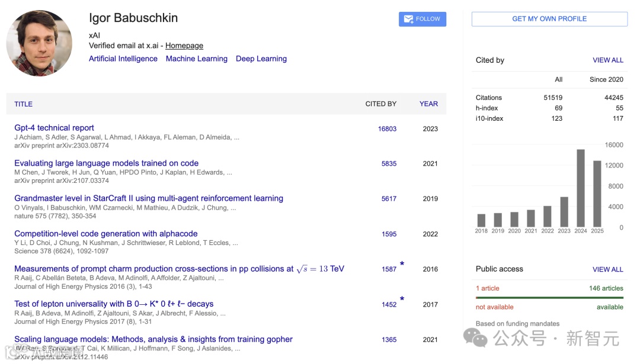
Task: Click asterisk next to 1452 citations
Action: click(x=402, y=299)
